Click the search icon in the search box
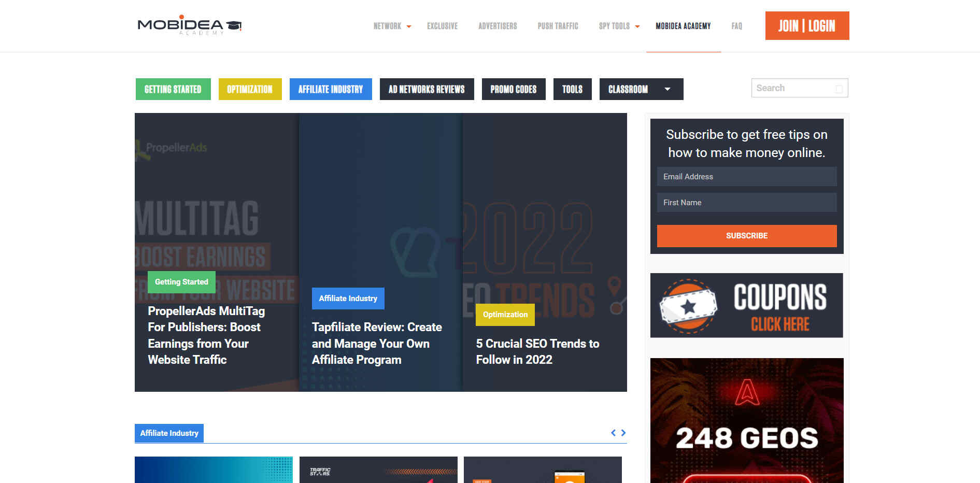The image size is (980, 483). click(x=839, y=89)
